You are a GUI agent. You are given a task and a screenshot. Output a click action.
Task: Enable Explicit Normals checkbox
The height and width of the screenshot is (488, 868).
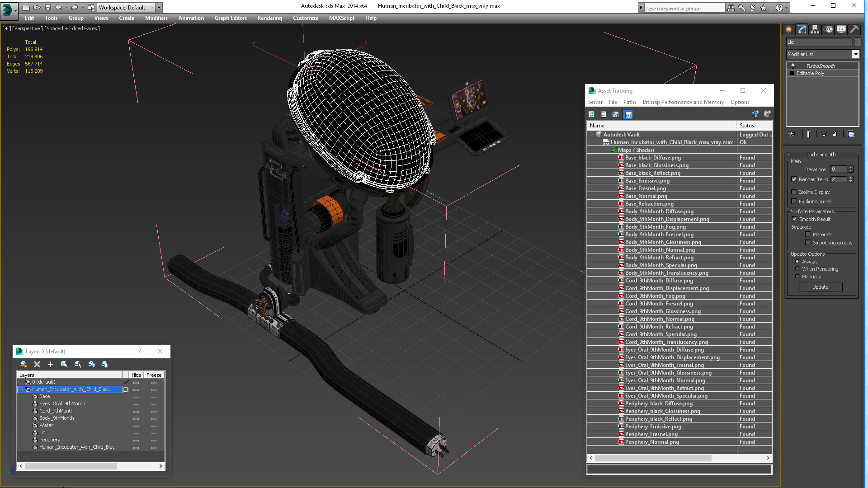click(x=794, y=202)
